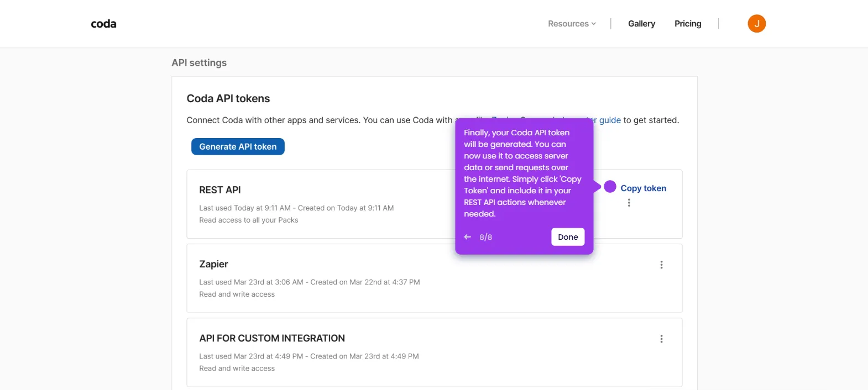Select the Zapier token title
The height and width of the screenshot is (390, 868).
pyautogui.click(x=213, y=264)
